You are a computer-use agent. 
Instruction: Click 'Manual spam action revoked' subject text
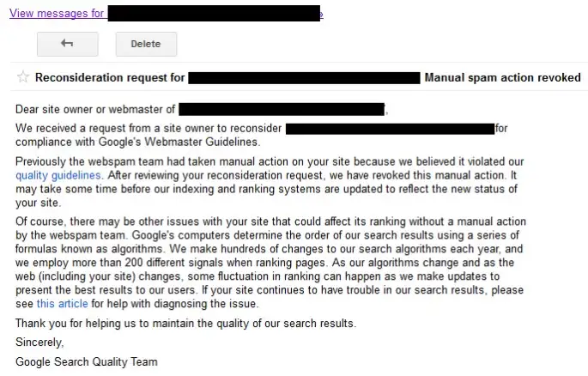tap(502, 77)
